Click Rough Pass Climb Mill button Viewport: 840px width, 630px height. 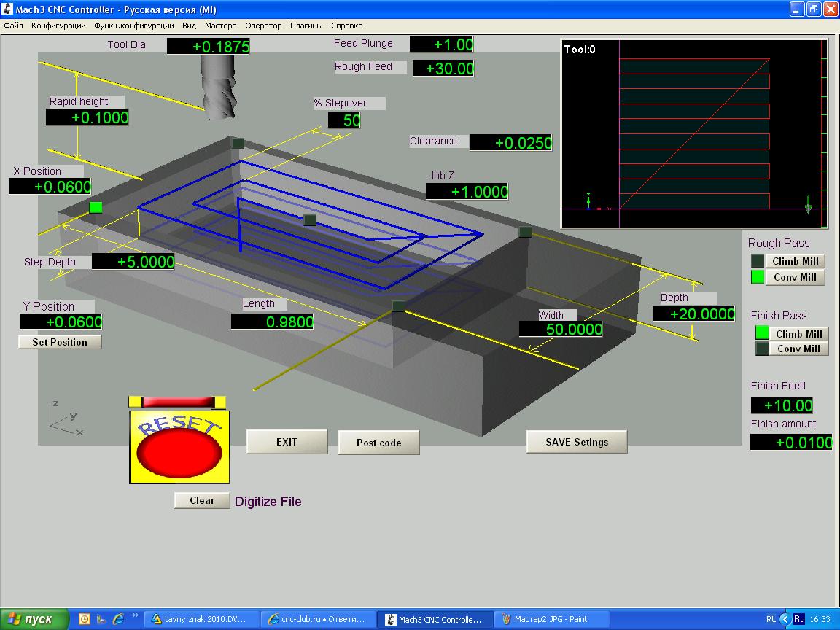coord(795,261)
